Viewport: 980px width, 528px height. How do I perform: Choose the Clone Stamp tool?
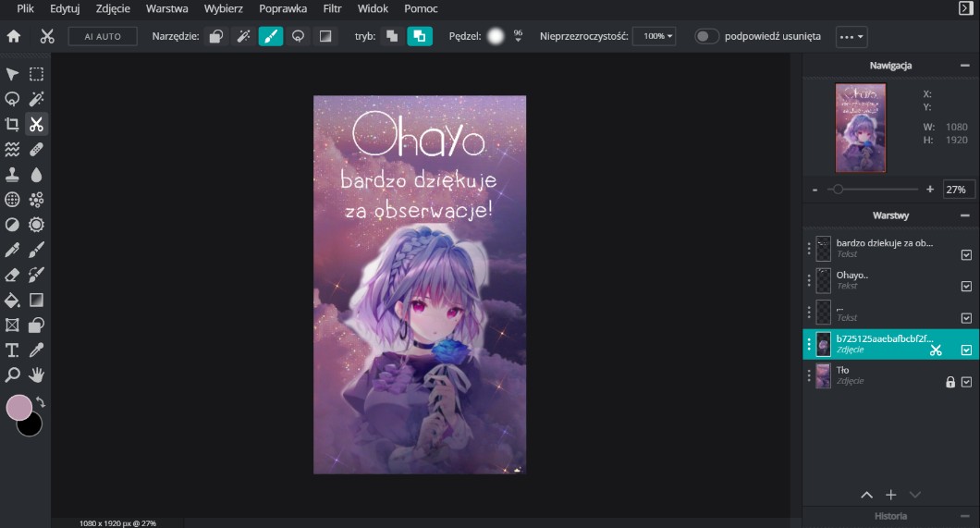[x=13, y=174]
